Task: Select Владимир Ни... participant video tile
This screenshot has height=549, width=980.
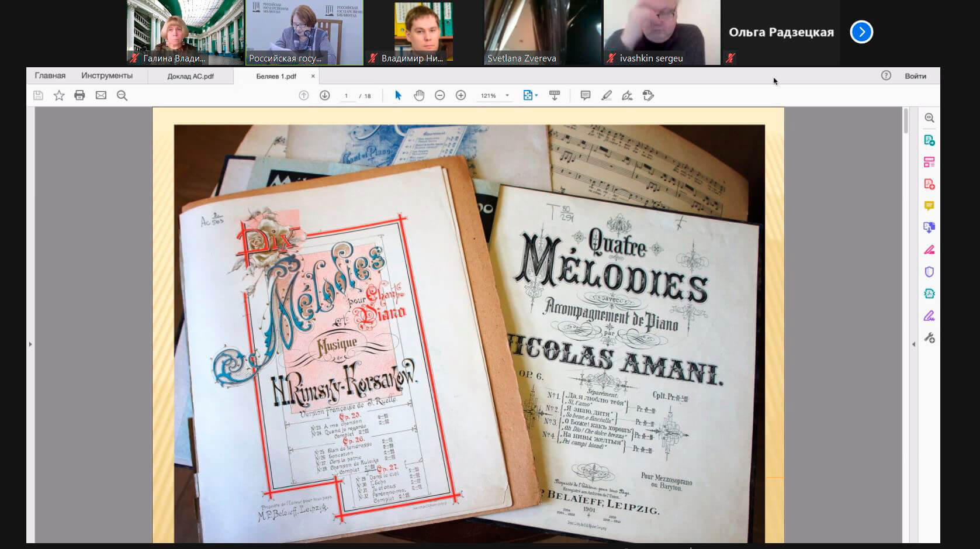Action: click(424, 32)
